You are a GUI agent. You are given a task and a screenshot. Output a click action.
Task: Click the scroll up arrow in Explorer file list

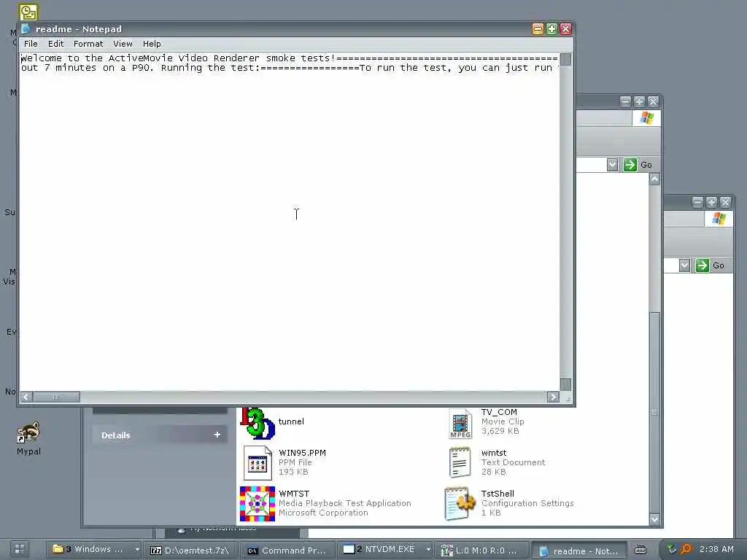[x=654, y=179]
